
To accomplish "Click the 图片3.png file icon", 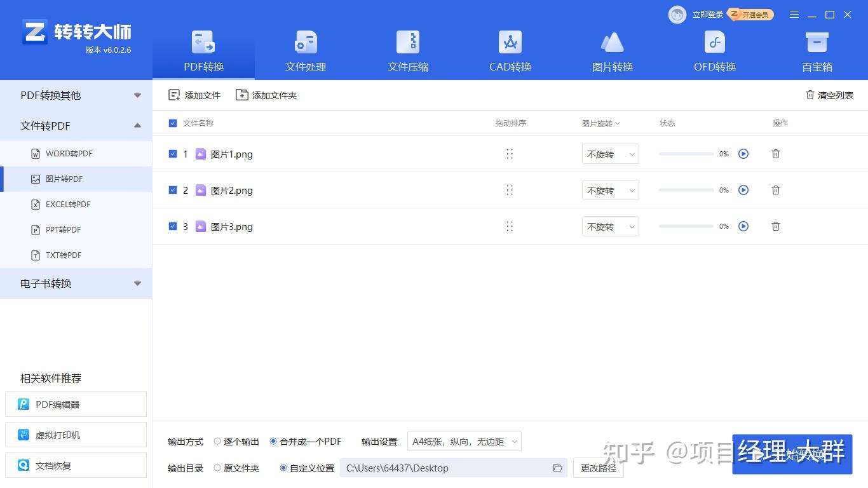I will 201,226.
